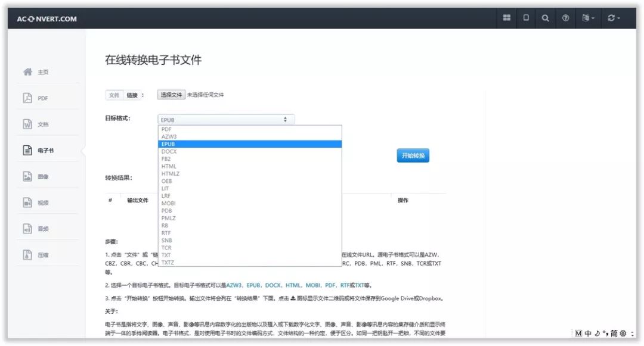The height and width of the screenshot is (346, 644).
Task: Click the 电子书 ebook icon in sidebar
Action: pos(27,151)
